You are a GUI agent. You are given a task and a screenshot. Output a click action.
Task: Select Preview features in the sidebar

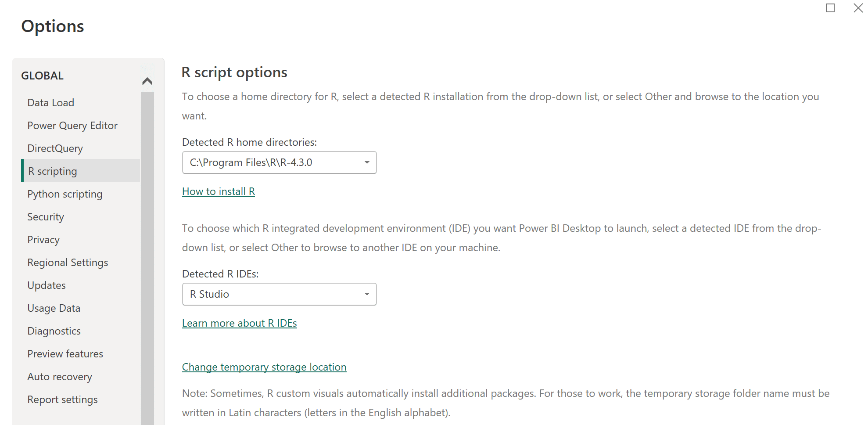tap(65, 353)
